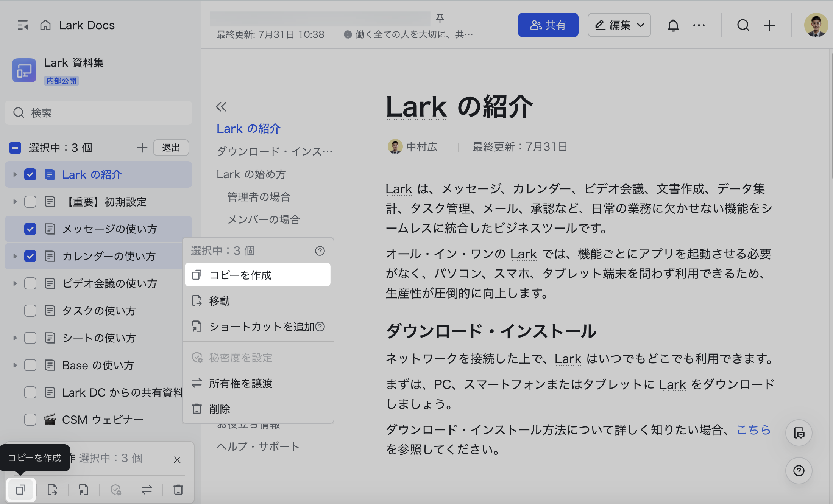Uncheck メッセージの使い方 in the sidebar
833x504 pixels.
(30, 229)
